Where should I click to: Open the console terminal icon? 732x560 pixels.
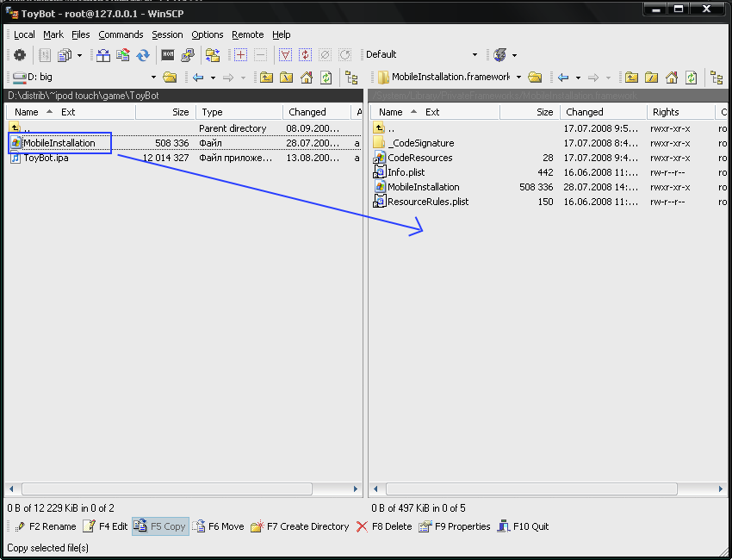(x=168, y=55)
